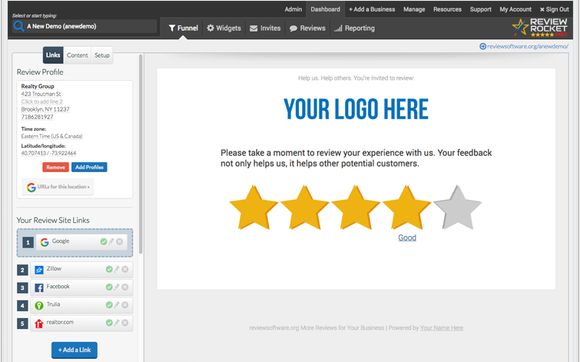Viewport: 580px width, 362px height.
Task: Click the first rating star
Action: [253, 207]
